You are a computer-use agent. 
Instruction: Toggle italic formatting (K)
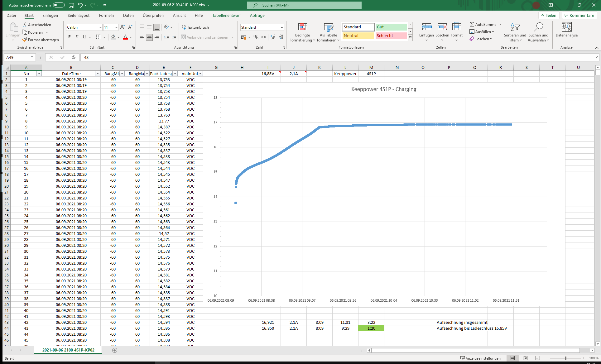click(x=77, y=37)
